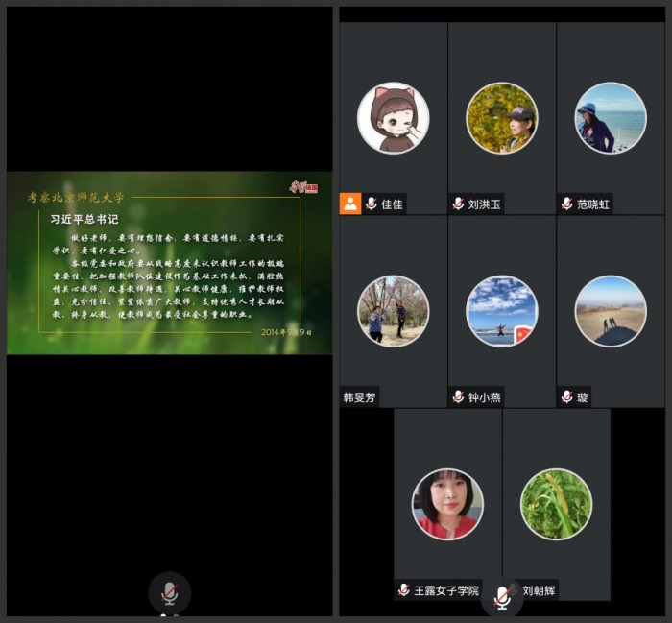Select 刘洪玉's avatar with yellow foliage
The image size is (672, 623).
point(501,118)
